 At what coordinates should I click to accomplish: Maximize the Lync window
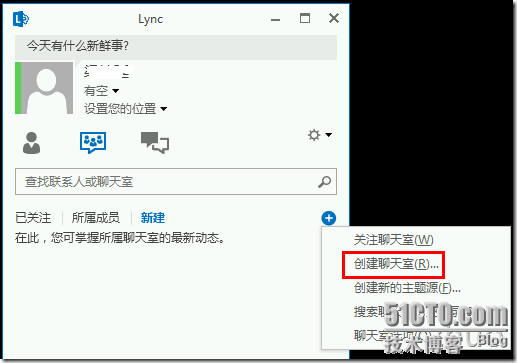305,18
